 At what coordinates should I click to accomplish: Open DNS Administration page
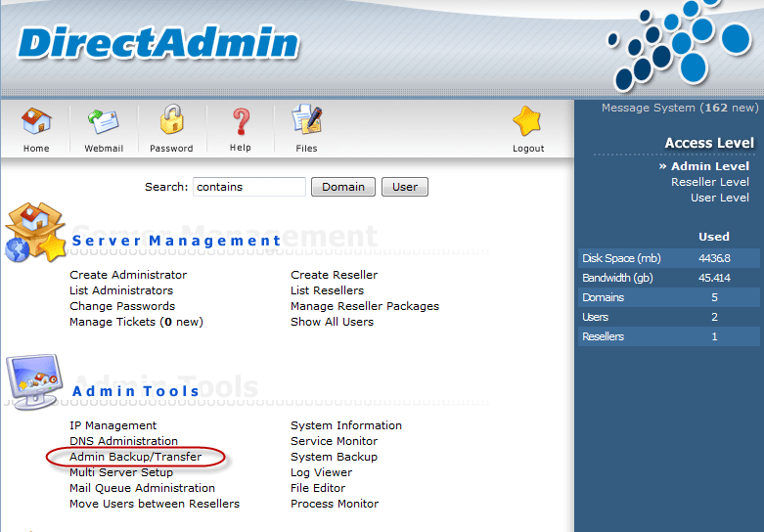coord(123,441)
